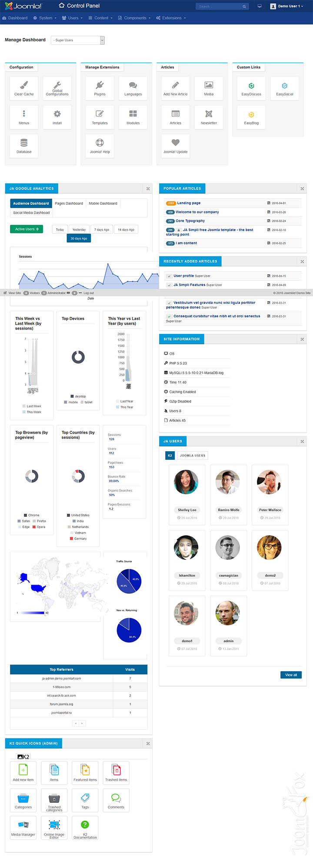Switch to Social Media Dashboard tab
Screen dimensions: 313x868
tap(31, 213)
